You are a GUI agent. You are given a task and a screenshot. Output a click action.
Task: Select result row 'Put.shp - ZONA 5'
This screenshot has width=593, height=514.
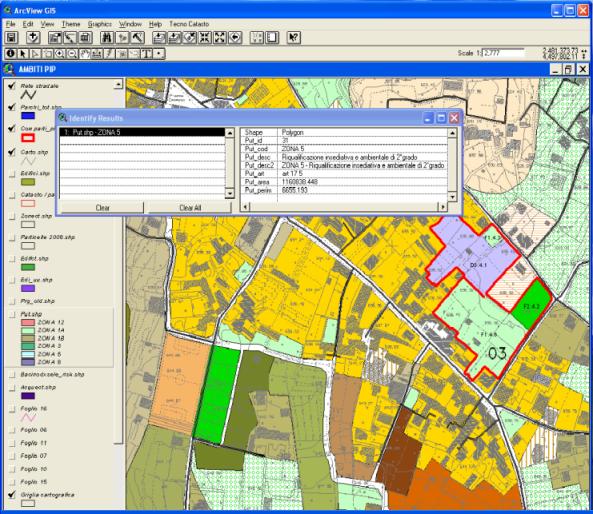[142, 132]
